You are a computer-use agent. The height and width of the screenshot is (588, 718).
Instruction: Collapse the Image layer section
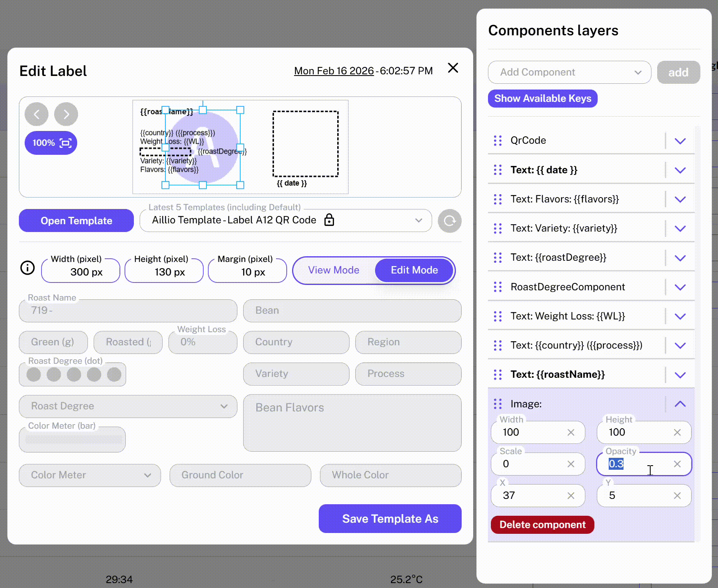[x=680, y=404]
